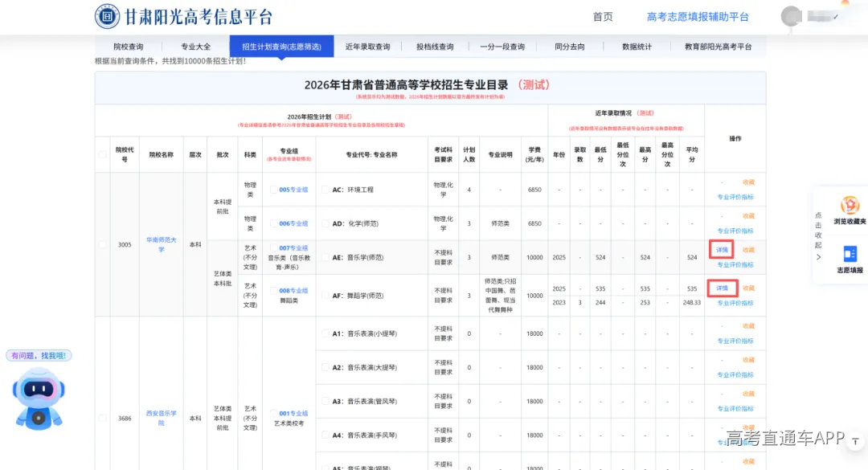Open 专业评价指标 for the AE 音乐学(师范) row
The height and width of the screenshot is (470, 868).
coord(735,264)
